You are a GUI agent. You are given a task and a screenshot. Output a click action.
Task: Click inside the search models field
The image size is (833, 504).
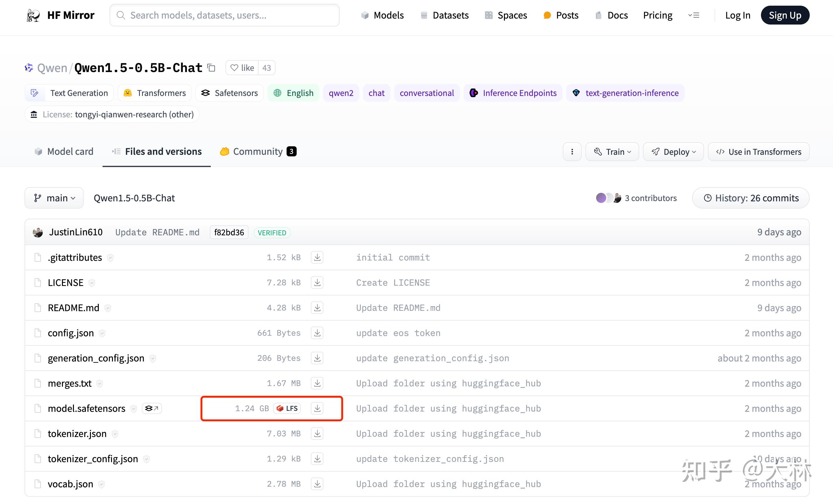point(225,15)
